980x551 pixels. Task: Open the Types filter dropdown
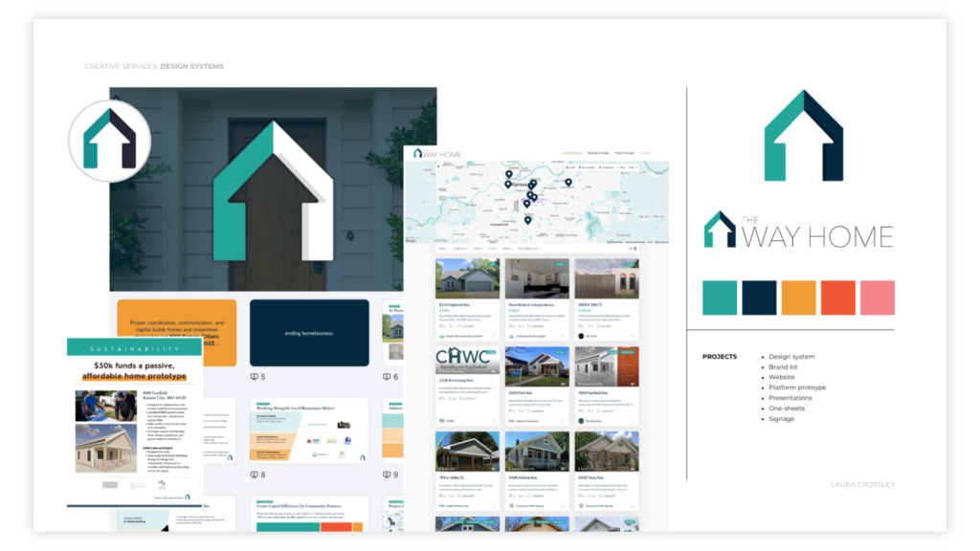[x=442, y=249]
